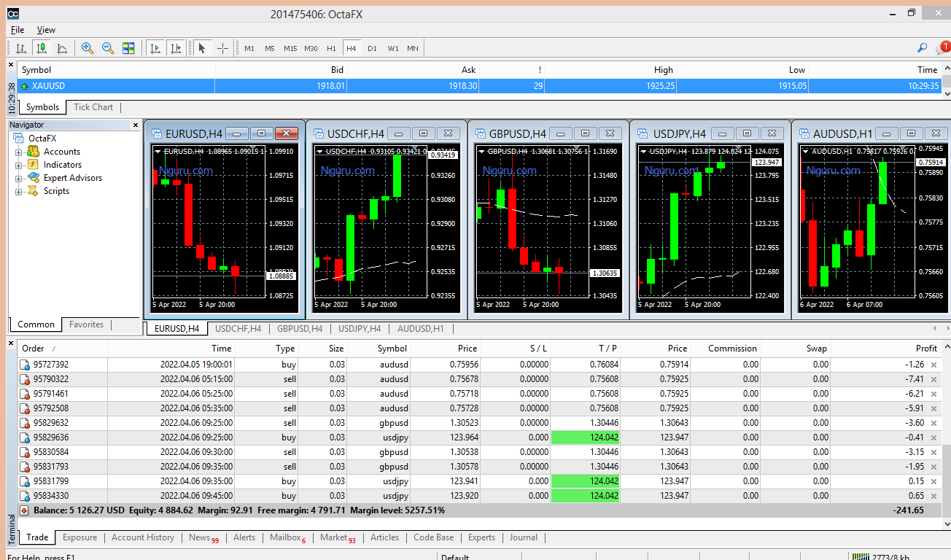Set timeframe to M5
This screenshot has height=560, width=951.
pyautogui.click(x=270, y=48)
